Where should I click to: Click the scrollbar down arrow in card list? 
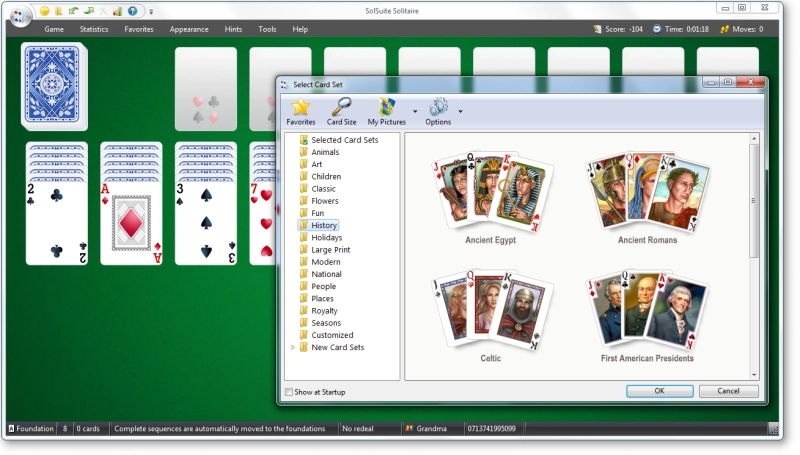[x=754, y=375]
